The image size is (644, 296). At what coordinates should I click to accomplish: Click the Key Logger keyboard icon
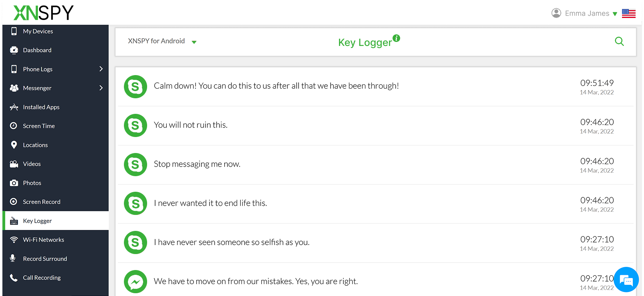(14, 221)
